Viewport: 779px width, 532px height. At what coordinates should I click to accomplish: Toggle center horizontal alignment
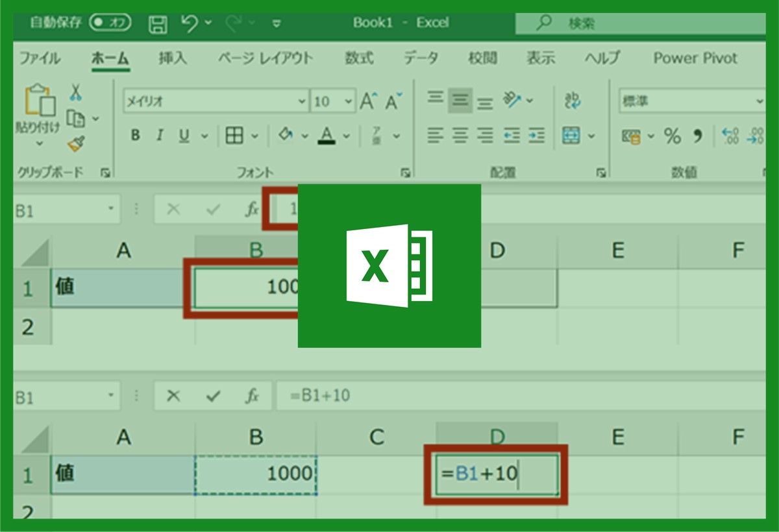pos(460,136)
